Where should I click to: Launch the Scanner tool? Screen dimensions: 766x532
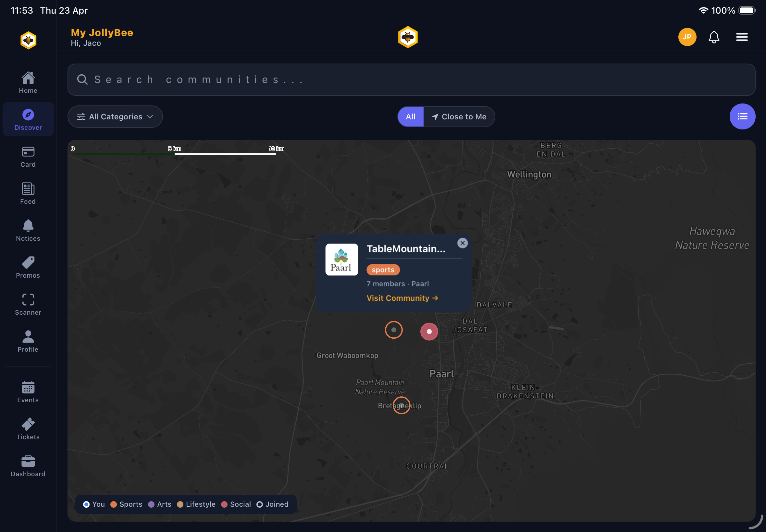tap(28, 304)
